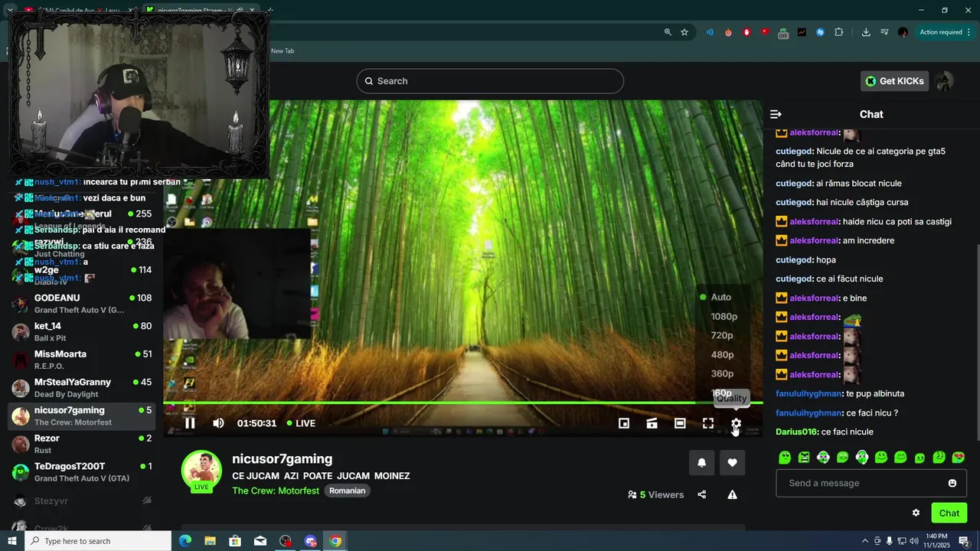
Task: Insert the last heart-eyes quick emote
Action: (x=958, y=458)
